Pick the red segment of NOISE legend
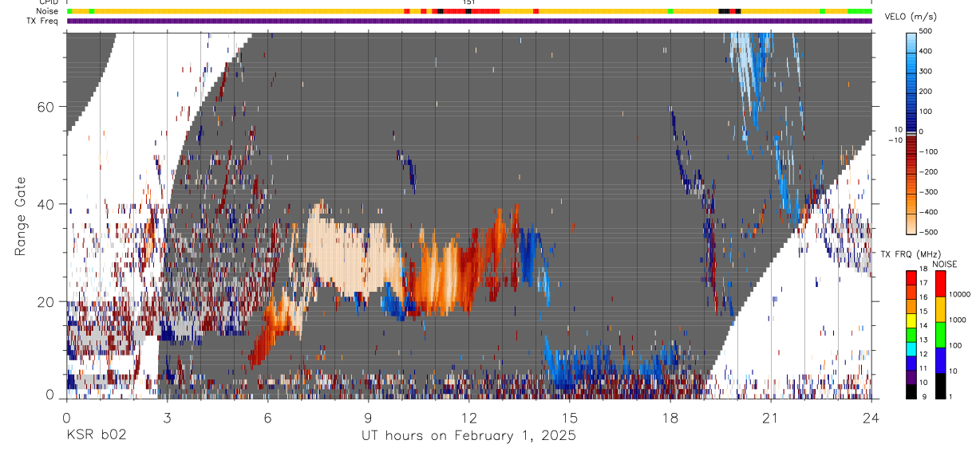This screenshot has width=980, height=452. coord(940,283)
